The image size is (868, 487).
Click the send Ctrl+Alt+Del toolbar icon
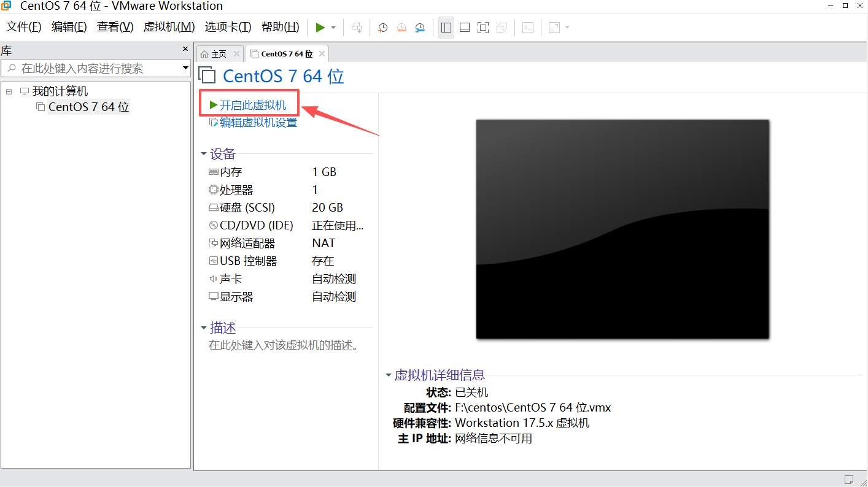[x=357, y=28]
